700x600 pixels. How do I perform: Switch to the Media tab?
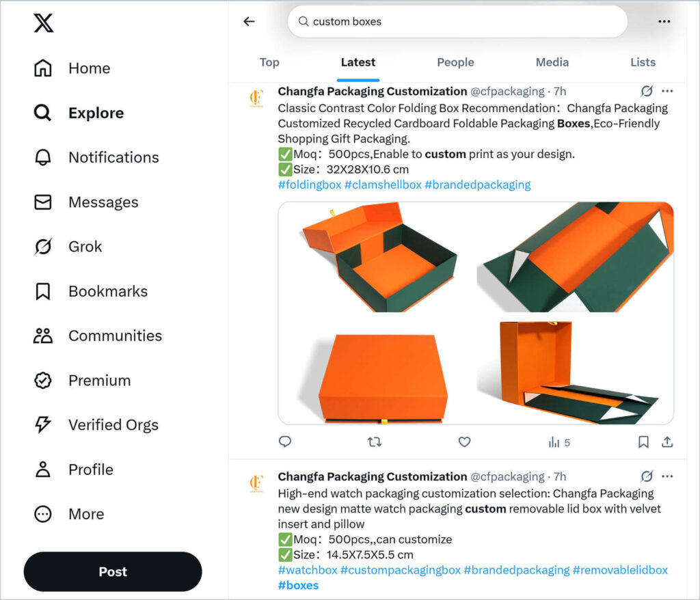[x=552, y=62]
